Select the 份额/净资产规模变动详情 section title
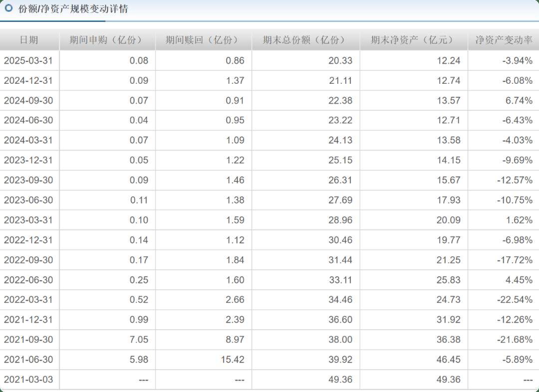This screenshot has width=539, height=392. pyautogui.click(x=73, y=9)
